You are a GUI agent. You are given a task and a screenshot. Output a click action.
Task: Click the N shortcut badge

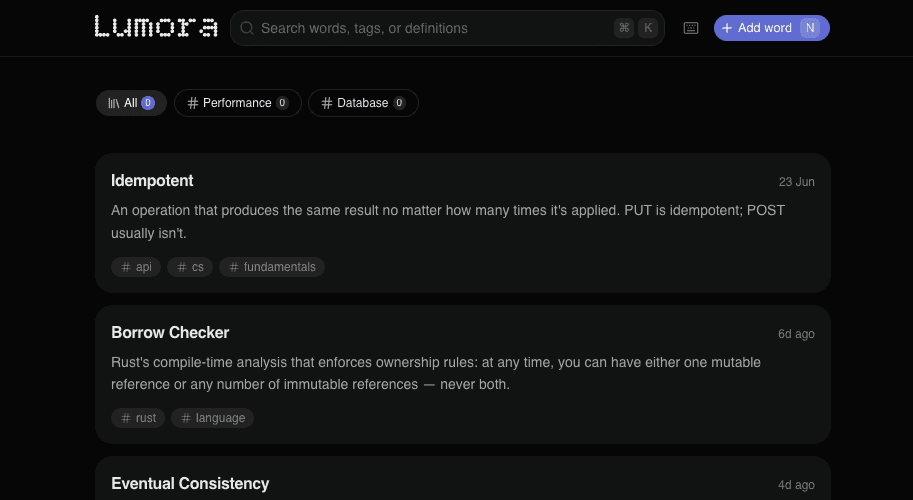(x=809, y=28)
